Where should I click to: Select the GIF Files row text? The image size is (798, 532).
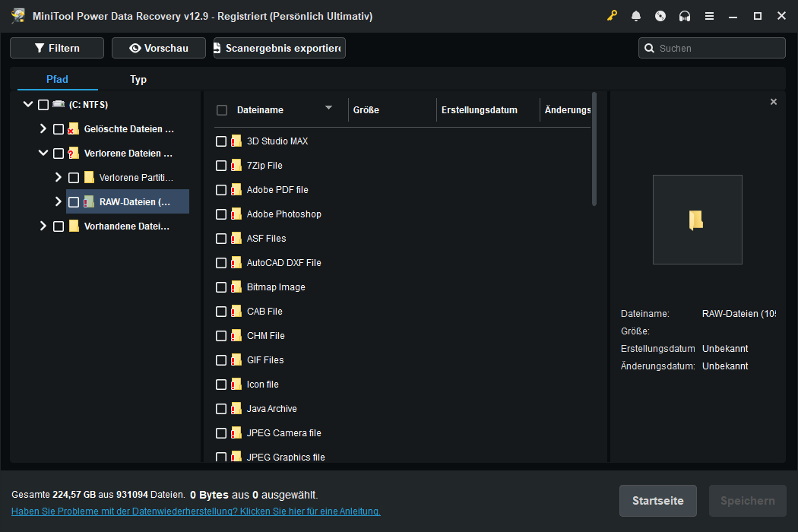[x=265, y=360]
